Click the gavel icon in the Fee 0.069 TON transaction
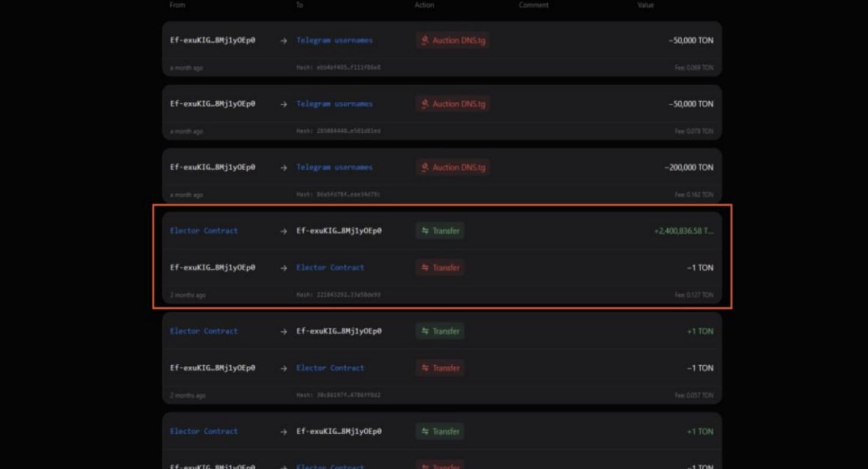The width and height of the screenshot is (868, 469). [x=425, y=41]
